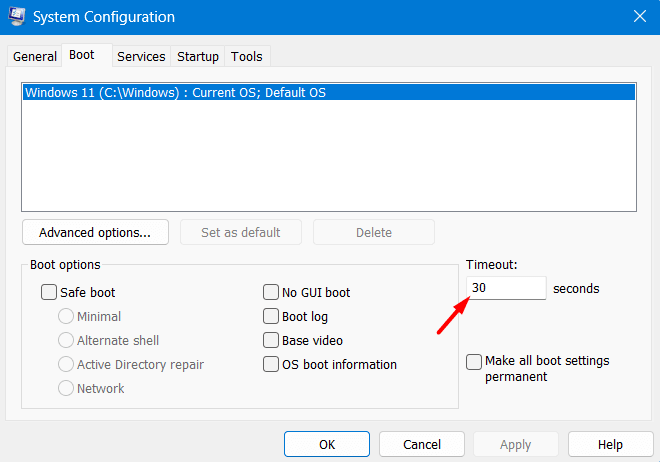This screenshot has width=660, height=462.
Task: Click the Set as default button
Action: coord(241,232)
